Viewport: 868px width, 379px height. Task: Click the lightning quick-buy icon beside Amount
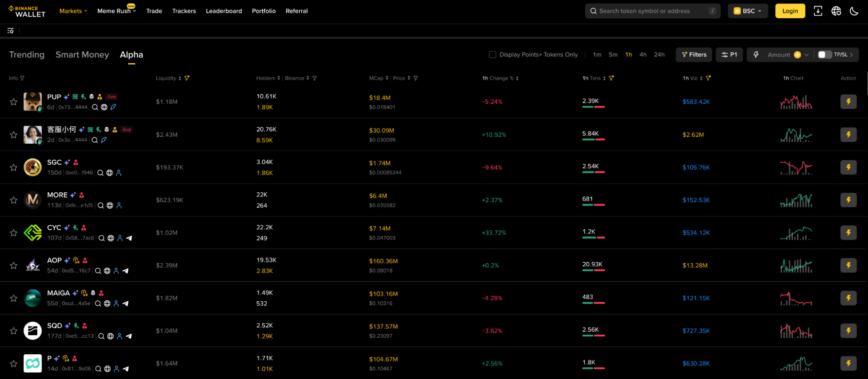pyautogui.click(x=756, y=55)
